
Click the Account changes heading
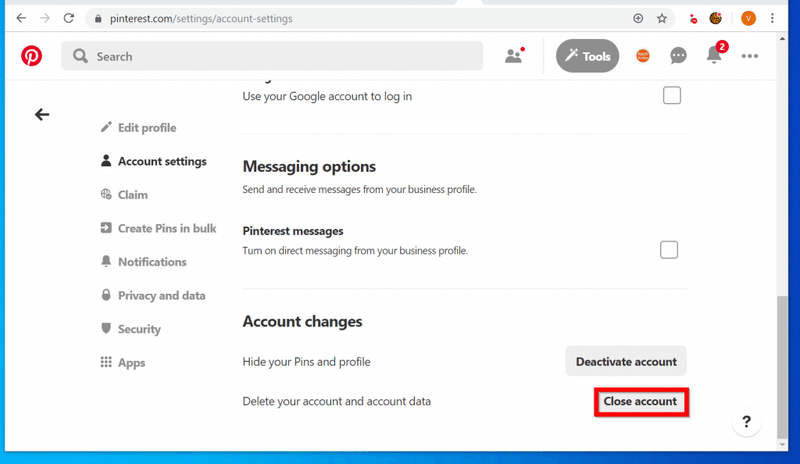(x=303, y=322)
